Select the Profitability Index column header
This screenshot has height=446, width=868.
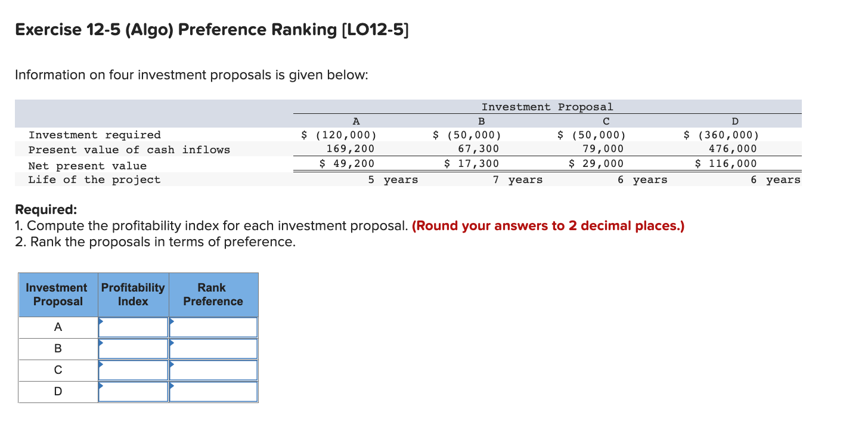[x=132, y=295]
